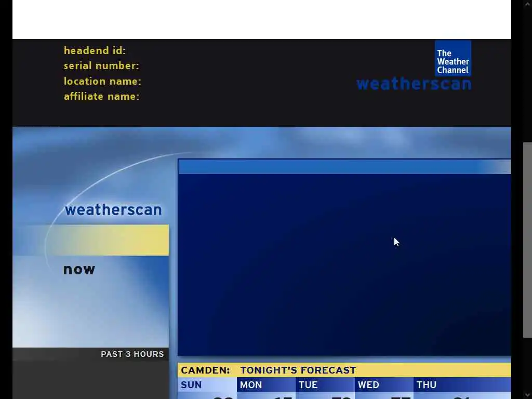Select the affiliate name label

point(101,96)
